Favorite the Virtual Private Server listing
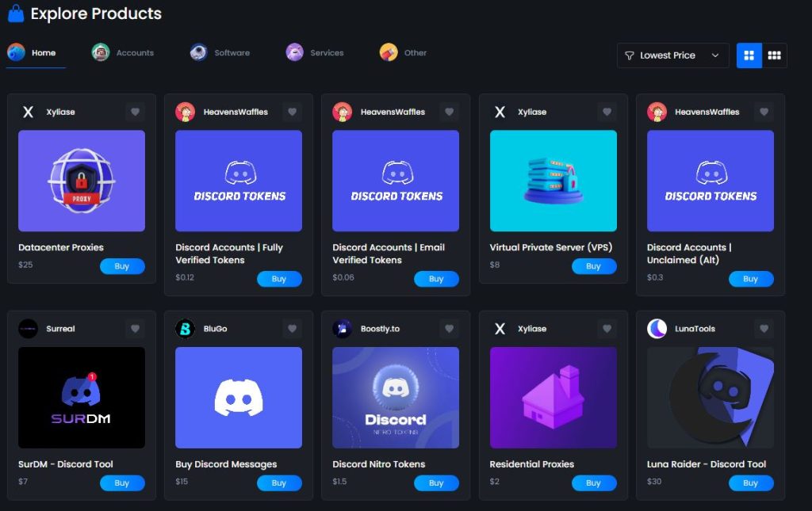The width and height of the screenshot is (812, 511). [607, 112]
